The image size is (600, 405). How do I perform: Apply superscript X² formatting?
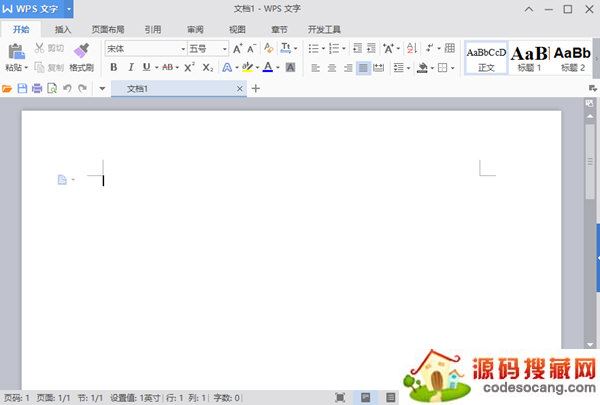click(189, 67)
